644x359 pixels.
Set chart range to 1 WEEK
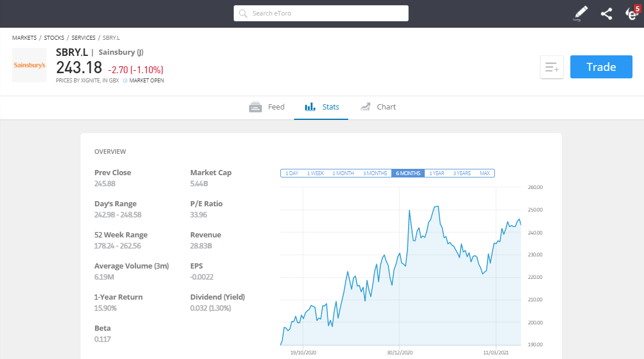(x=315, y=173)
